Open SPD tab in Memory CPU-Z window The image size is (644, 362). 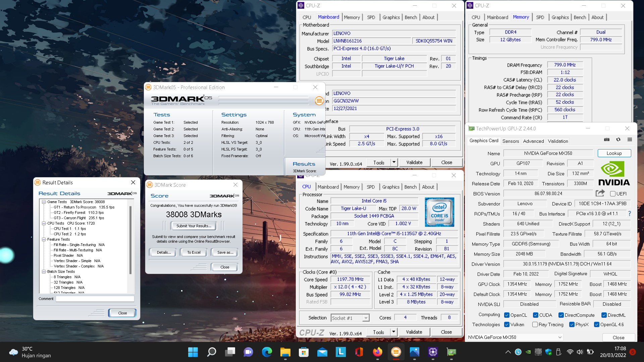tap(540, 17)
